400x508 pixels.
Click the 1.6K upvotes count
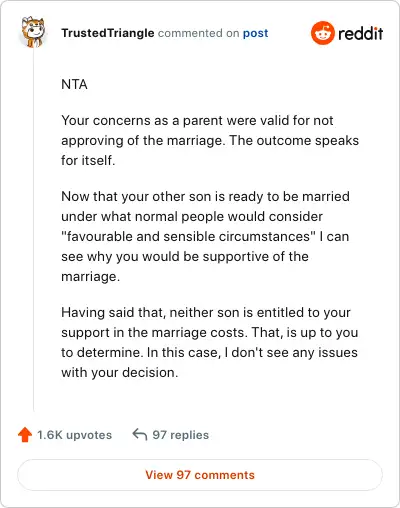point(74,435)
